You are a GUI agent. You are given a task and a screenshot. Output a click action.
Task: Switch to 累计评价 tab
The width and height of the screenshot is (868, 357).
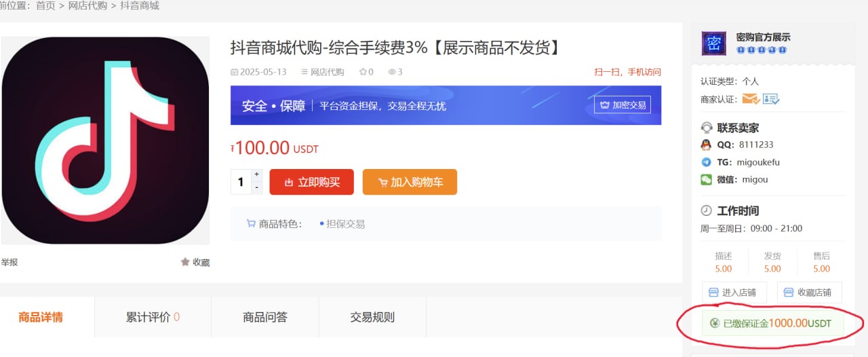click(x=153, y=317)
